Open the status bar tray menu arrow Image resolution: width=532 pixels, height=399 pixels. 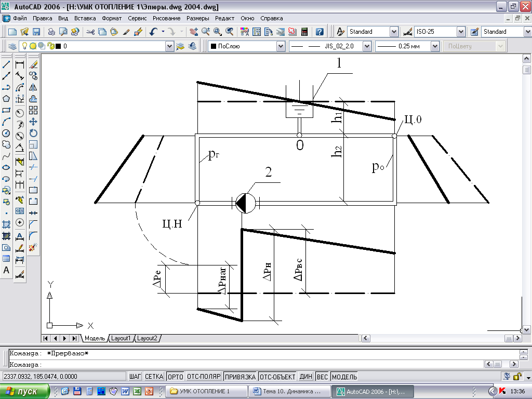click(x=528, y=377)
